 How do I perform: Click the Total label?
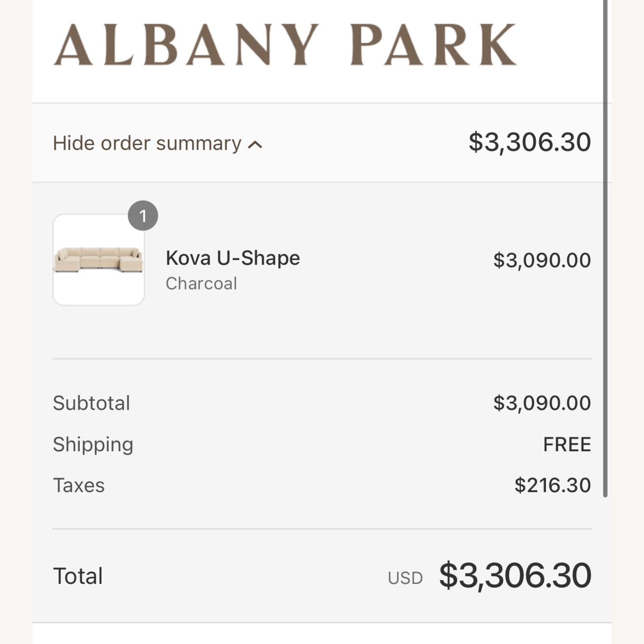coord(78,576)
